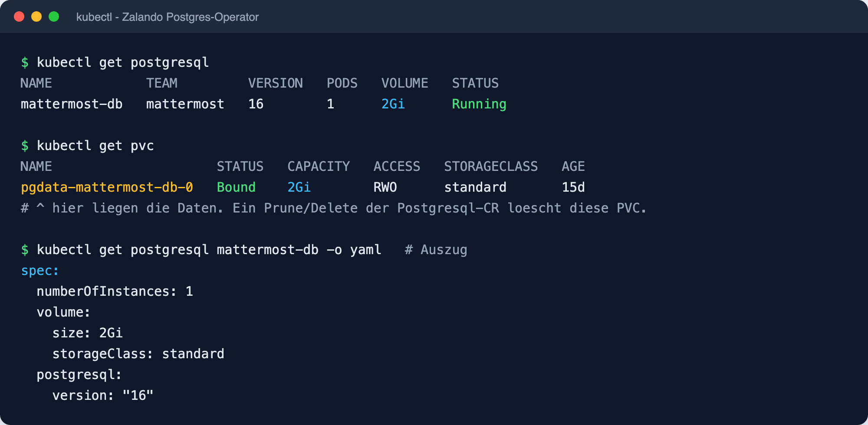Click the command 'kubectl get pvc'
The image size is (868, 425).
pos(95,146)
